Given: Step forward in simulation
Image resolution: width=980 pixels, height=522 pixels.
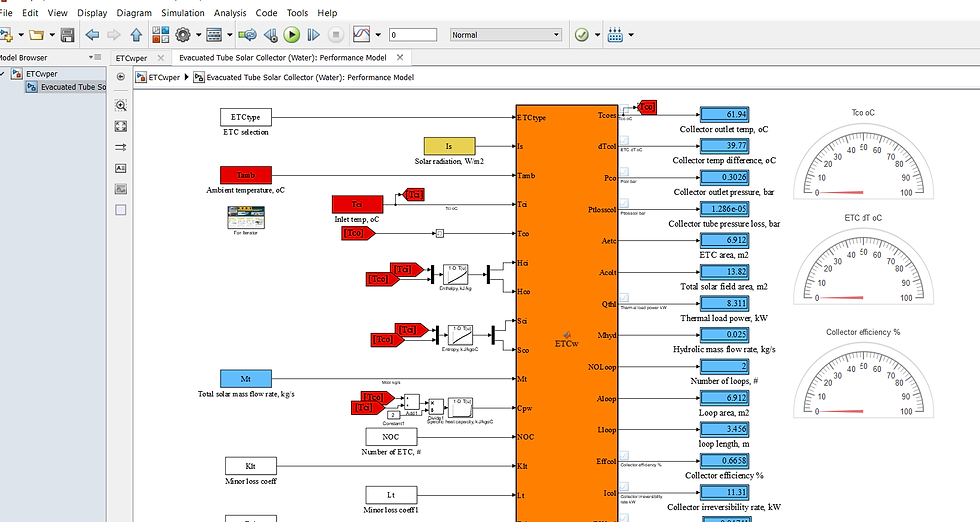Looking at the screenshot, I should pyautogui.click(x=314, y=35).
